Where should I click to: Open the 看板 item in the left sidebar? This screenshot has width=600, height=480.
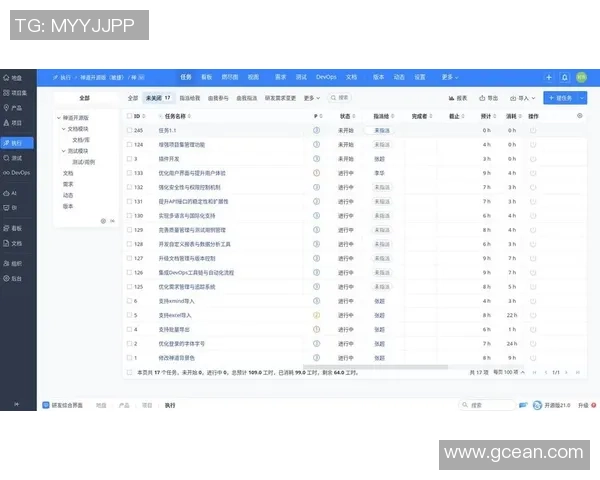(13, 228)
